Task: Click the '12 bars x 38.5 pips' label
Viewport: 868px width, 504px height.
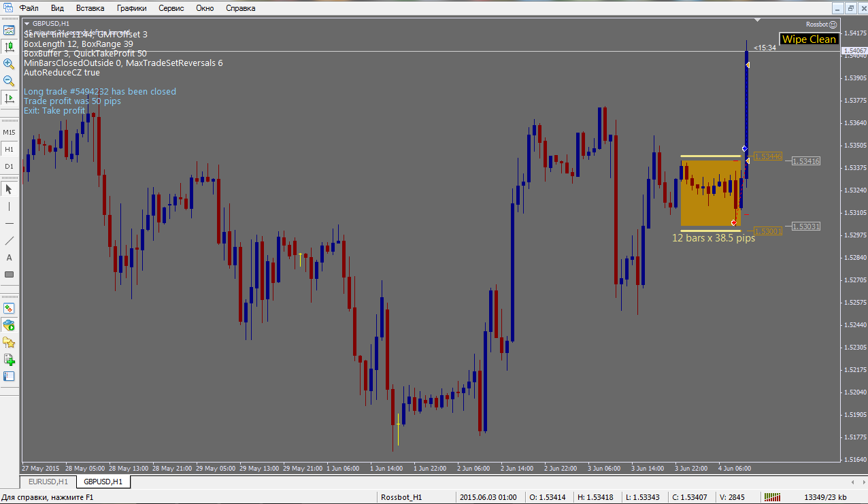Action: [x=714, y=239]
